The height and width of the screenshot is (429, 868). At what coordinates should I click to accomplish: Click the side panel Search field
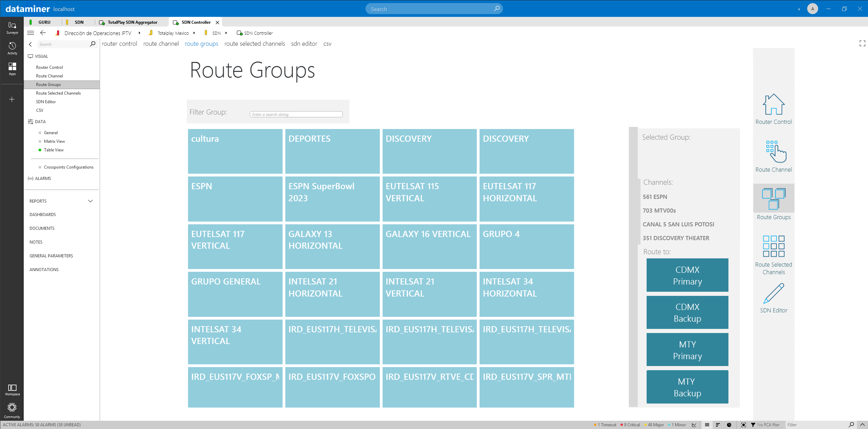[63, 44]
